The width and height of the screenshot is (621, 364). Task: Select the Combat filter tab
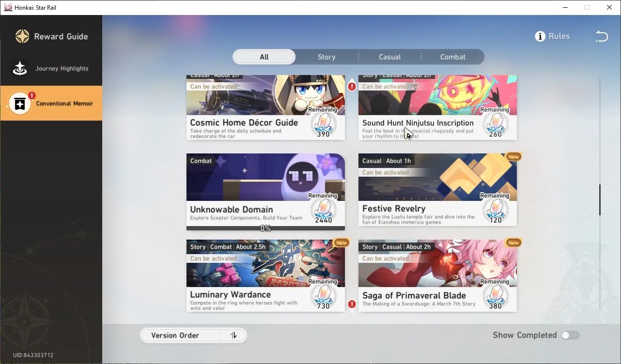[453, 57]
